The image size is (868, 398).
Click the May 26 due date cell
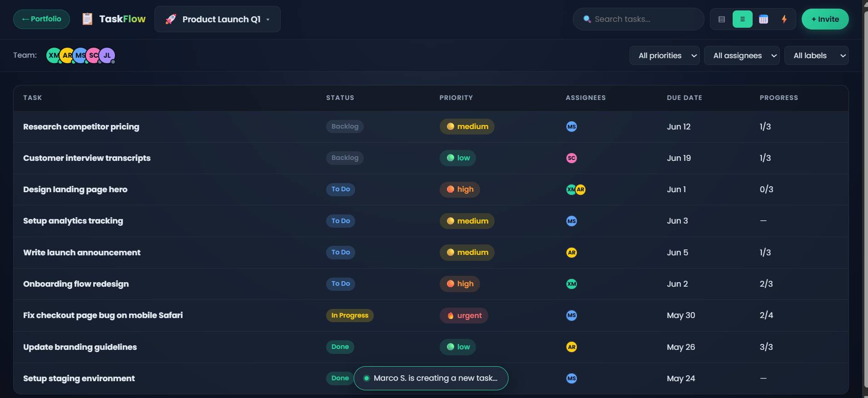pos(681,347)
